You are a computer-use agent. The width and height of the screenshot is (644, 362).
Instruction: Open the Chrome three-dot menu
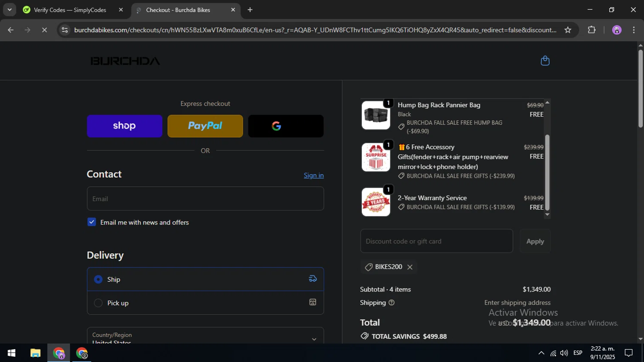[634, 30]
